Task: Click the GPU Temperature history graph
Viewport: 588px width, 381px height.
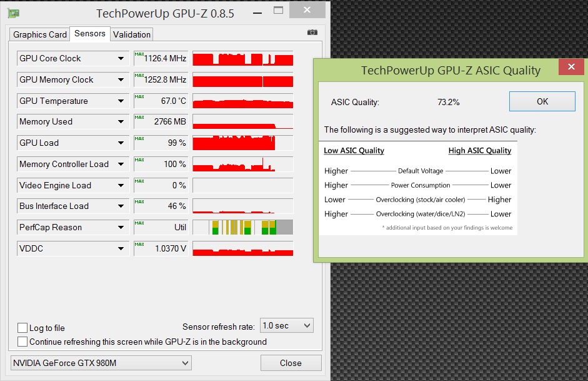Action: pos(243,101)
